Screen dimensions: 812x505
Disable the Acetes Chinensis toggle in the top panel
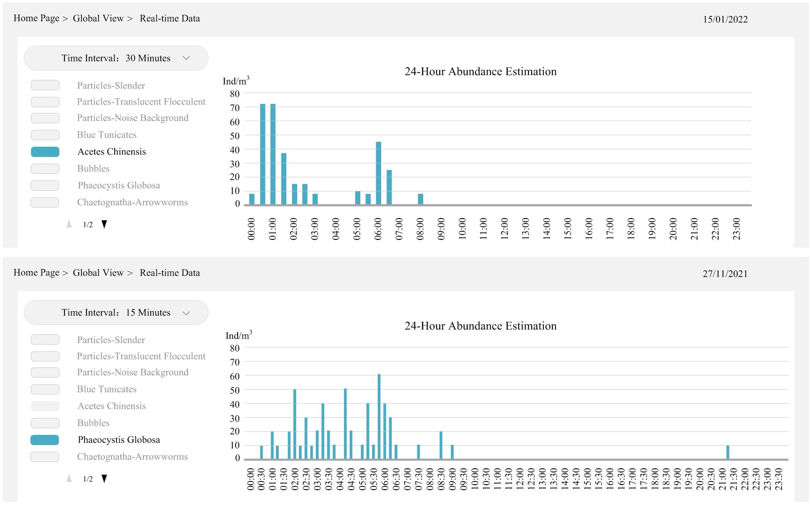(x=45, y=152)
